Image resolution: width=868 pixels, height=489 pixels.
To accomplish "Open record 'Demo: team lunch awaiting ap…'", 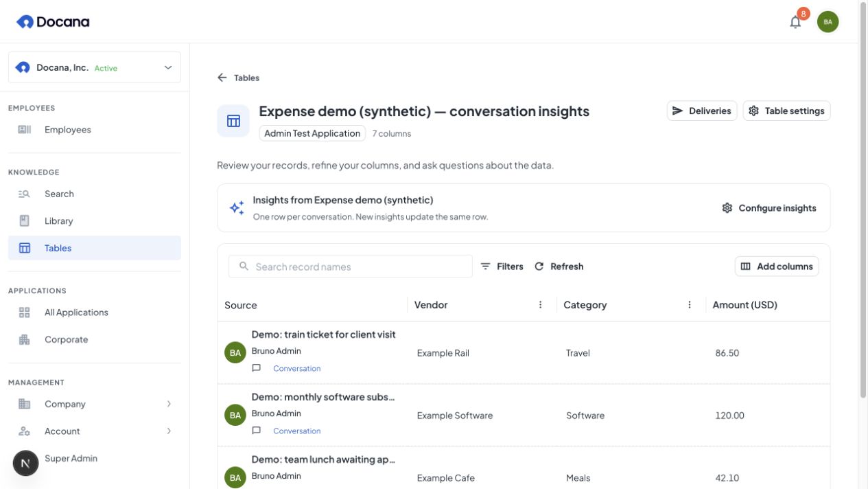I will point(323,459).
